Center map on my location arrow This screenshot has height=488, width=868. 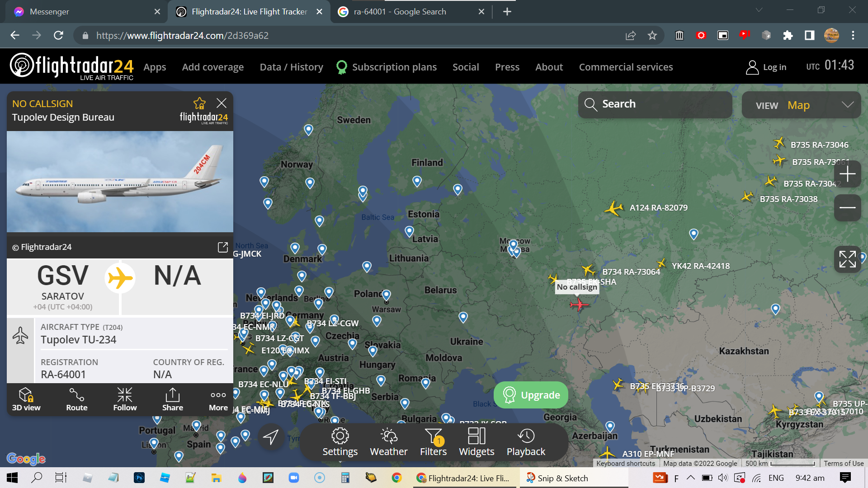[271, 437]
